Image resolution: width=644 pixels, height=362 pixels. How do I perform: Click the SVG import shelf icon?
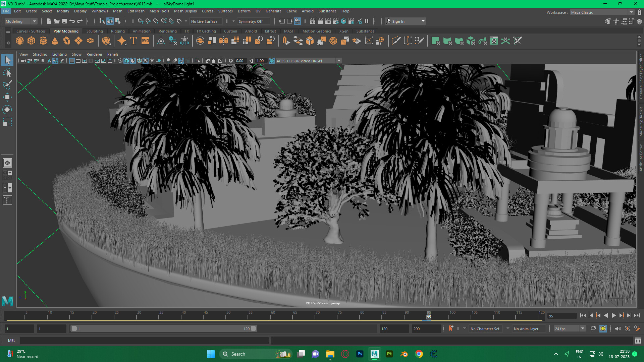145,41
